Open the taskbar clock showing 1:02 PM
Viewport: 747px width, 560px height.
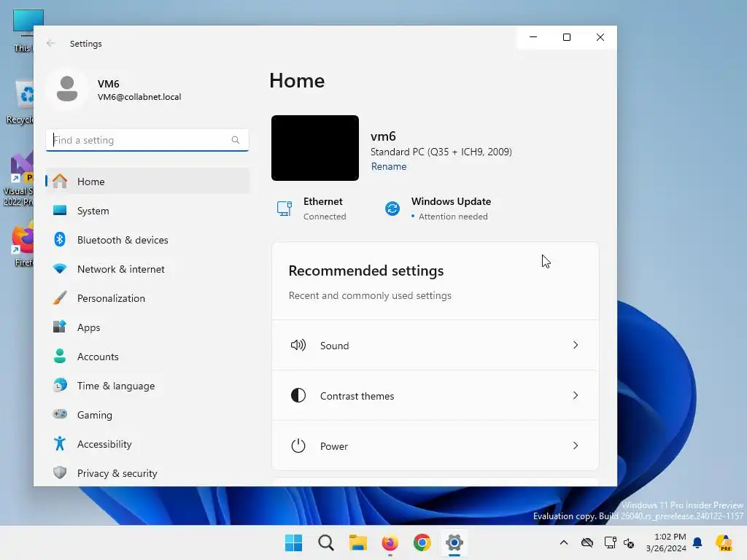point(666,542)
